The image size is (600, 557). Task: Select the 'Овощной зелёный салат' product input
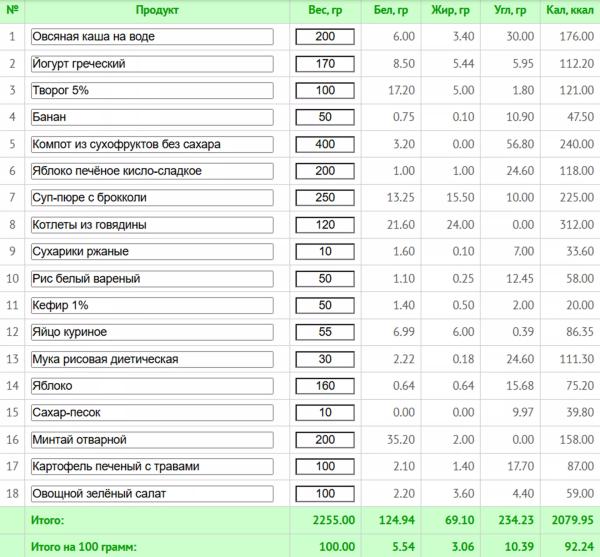pyautogui.click(x=152, y=493)
